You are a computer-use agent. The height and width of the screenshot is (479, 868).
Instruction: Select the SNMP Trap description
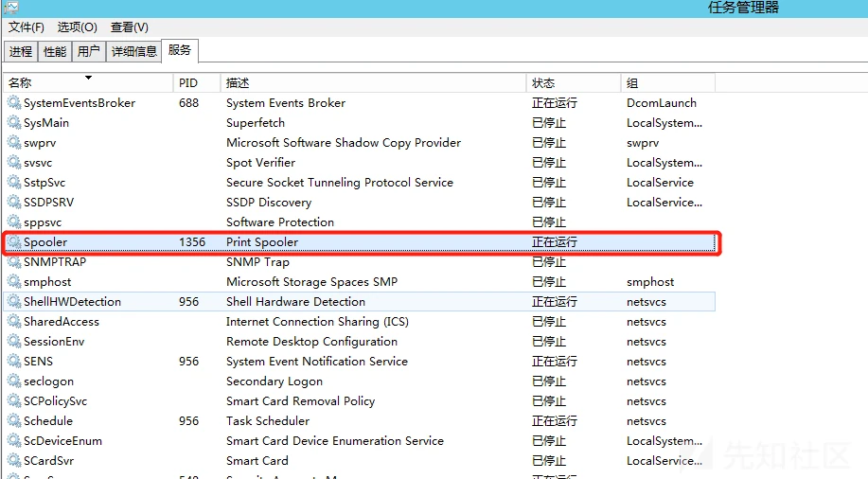click(257, 262)
